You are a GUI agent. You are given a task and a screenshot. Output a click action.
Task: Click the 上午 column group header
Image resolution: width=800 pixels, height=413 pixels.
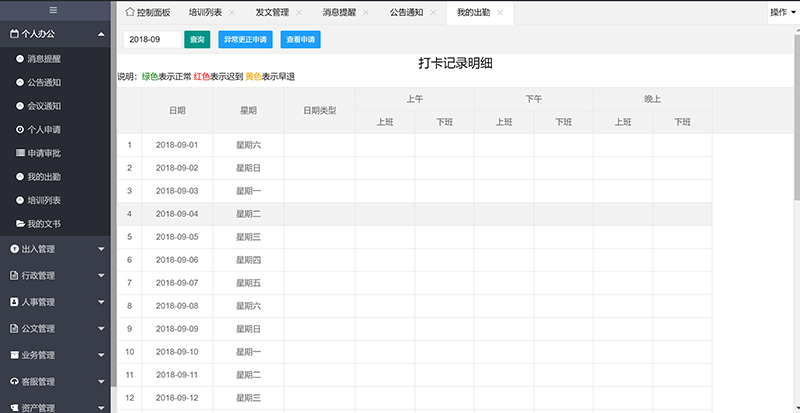415,99
